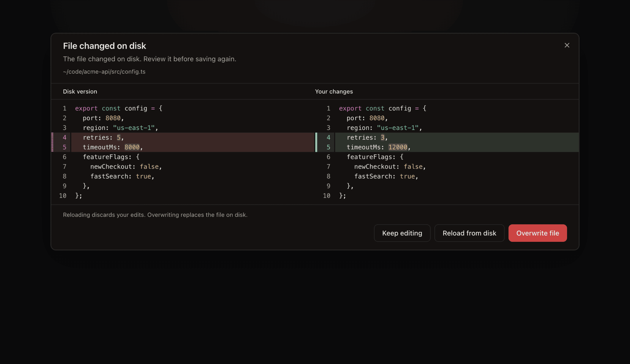
Task: Confirm Overwrite file
Action: click(x=538, y=233)
